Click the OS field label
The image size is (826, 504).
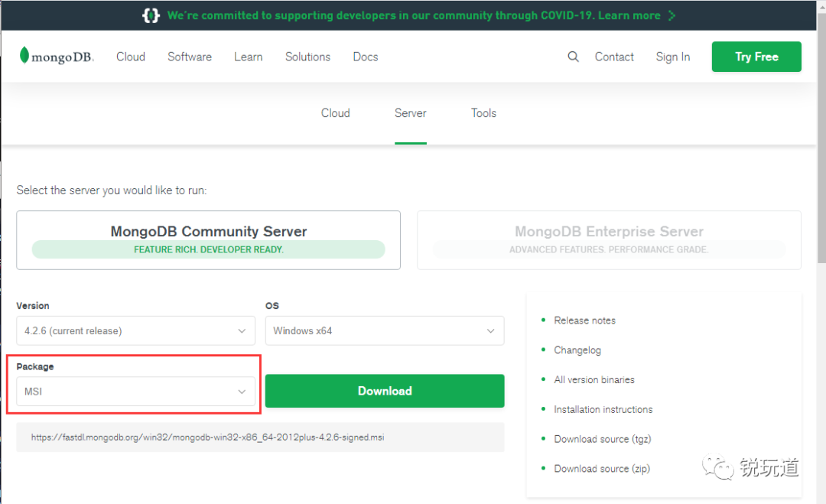[272, 305]
